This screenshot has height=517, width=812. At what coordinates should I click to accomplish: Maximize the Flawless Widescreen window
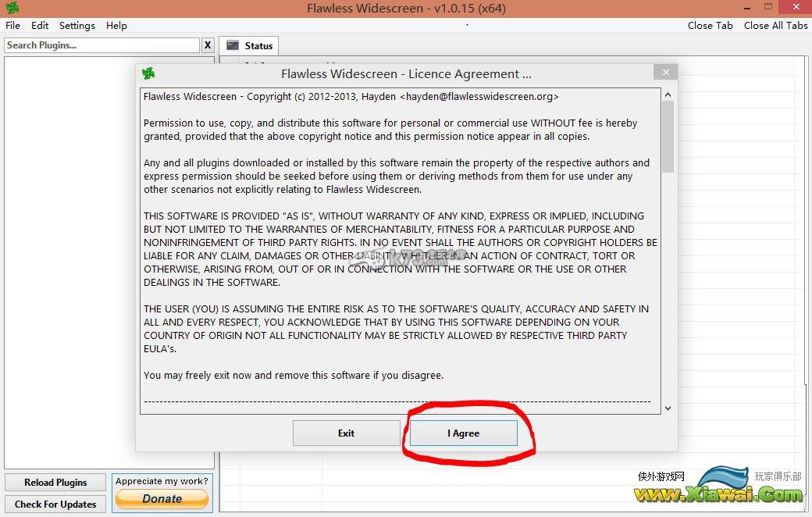tap(768, 7)
